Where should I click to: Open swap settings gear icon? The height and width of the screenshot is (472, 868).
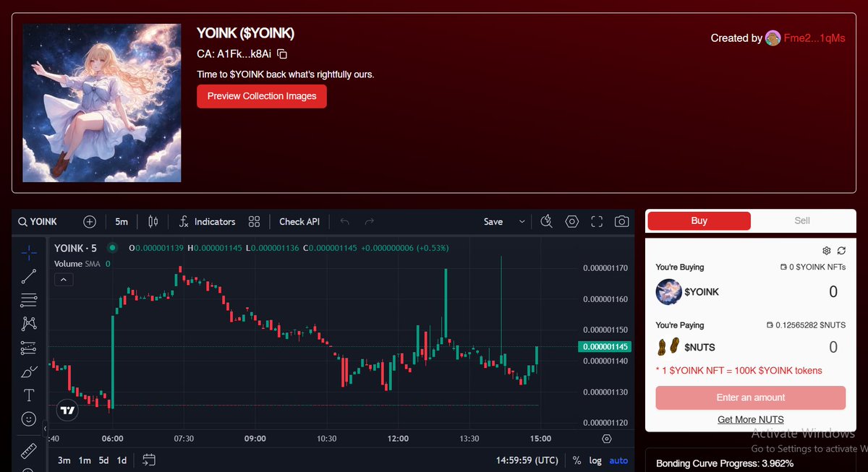(x=827, y=251)
